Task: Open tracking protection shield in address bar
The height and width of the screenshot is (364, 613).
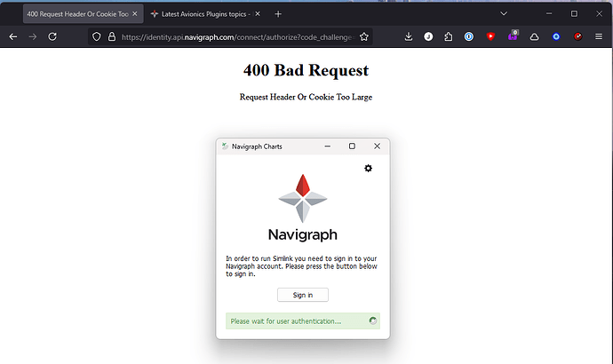Action: [97, 36]
